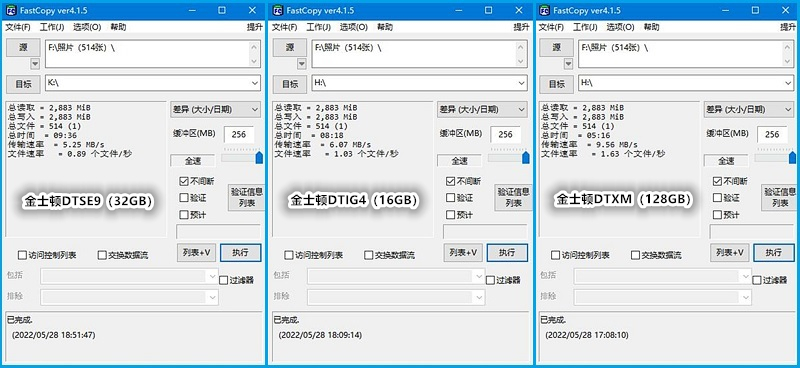
Task: Click buffer size 256 field in DTSE9 window
Action: (239, 134)
